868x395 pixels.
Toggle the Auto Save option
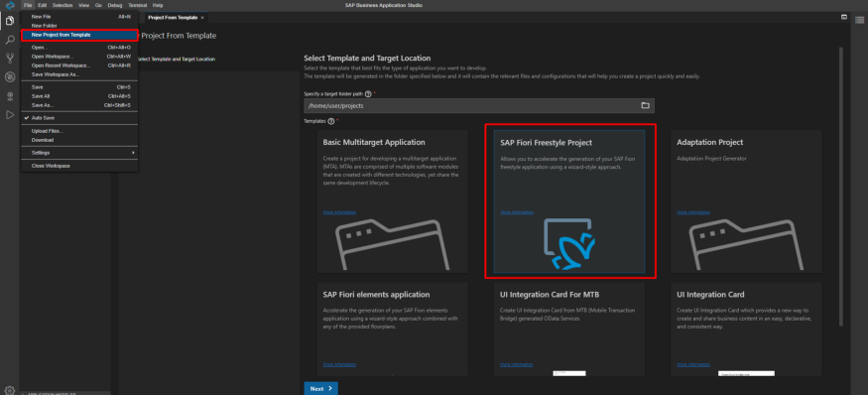[79, 118]
